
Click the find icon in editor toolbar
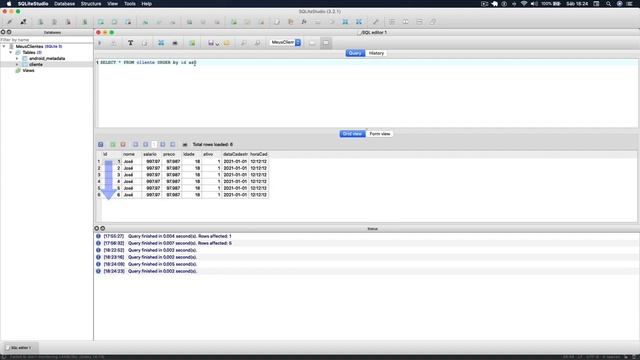pyautogui.click(x=244, y=43)
